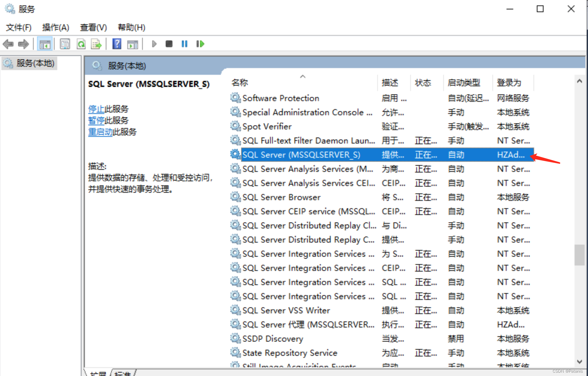Click gear icon beside SSDP Discovery

point(235,339)
